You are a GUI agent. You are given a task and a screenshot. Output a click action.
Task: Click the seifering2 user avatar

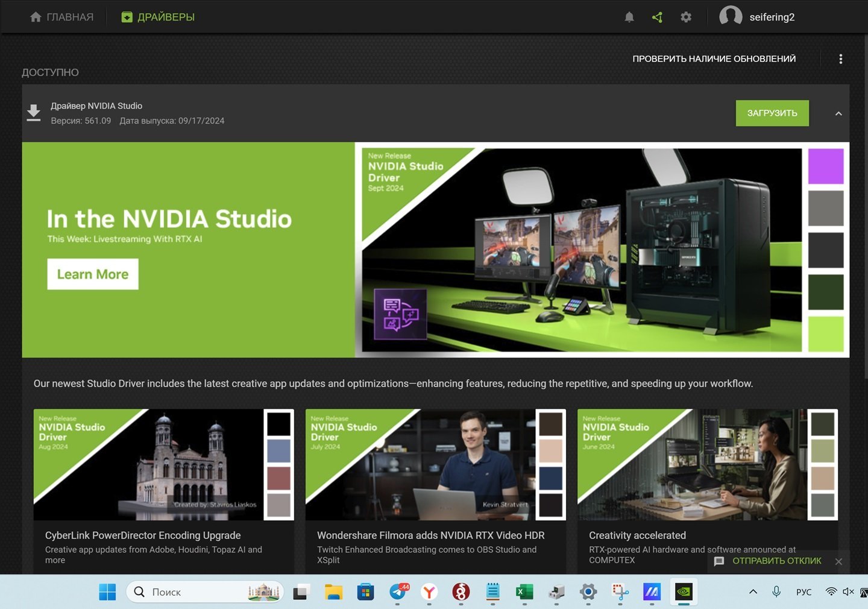pos(731,17)
